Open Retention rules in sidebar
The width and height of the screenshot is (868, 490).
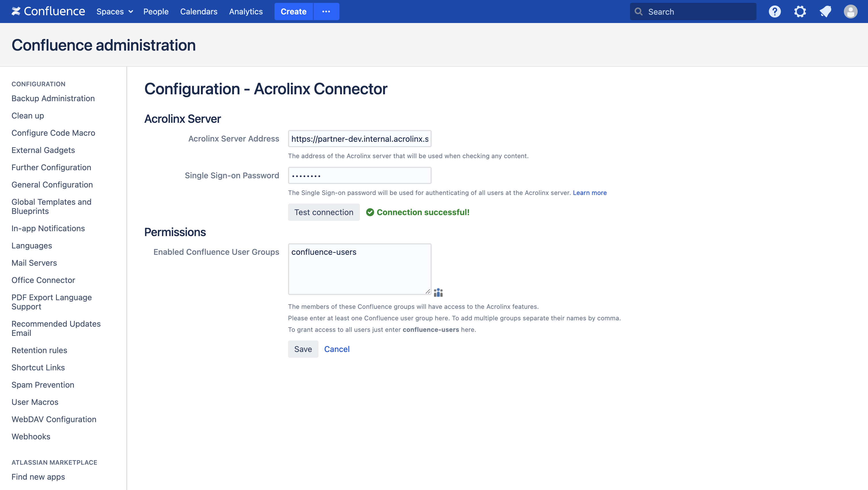point(39,350)
